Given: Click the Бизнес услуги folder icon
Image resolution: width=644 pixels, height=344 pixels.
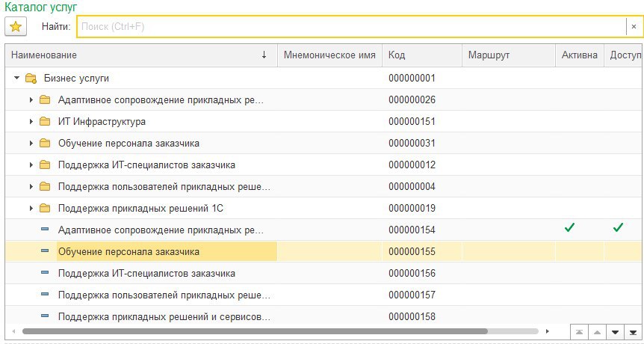Looking at the screenshot, I should pyautogui.click(x=31, y=78).
